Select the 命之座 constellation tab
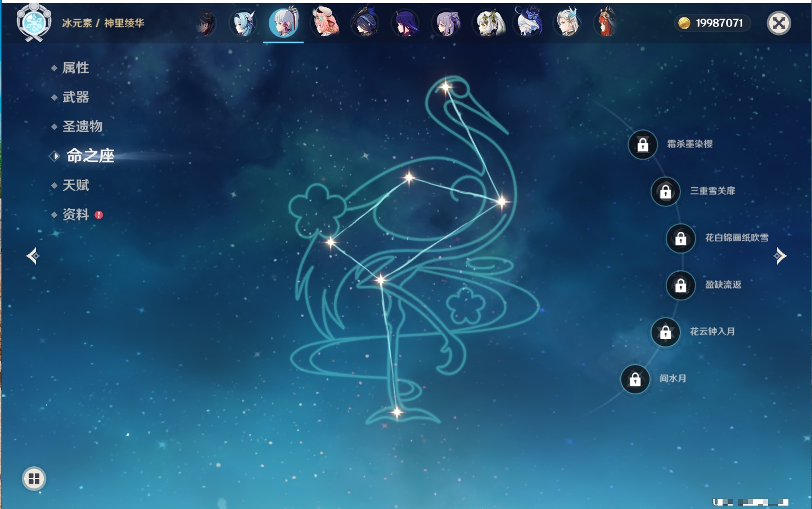Viewport: 812px width, 509px height. pos(90,156)
